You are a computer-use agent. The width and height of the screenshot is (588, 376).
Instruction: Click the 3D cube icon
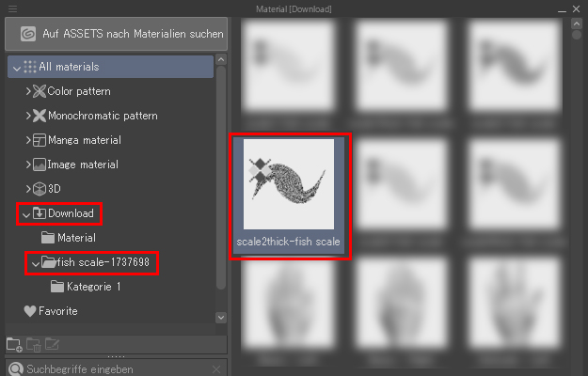(x=40, y=189)
